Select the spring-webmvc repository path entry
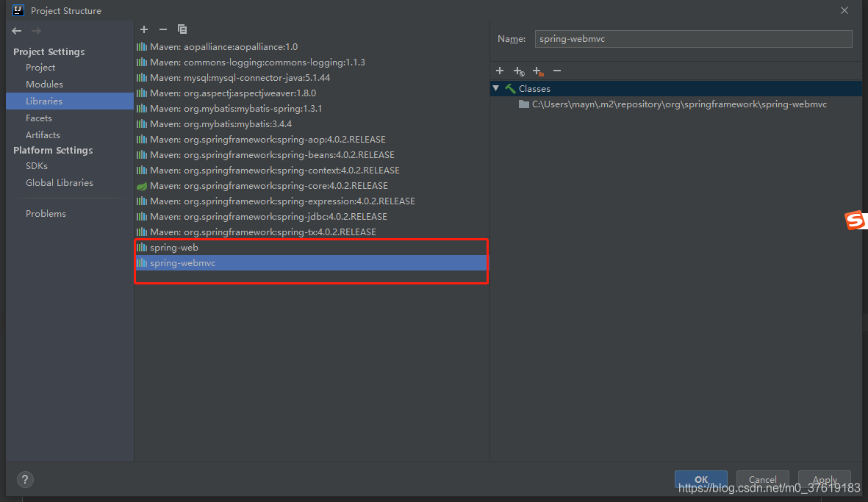868x502 pixels. 679,104
